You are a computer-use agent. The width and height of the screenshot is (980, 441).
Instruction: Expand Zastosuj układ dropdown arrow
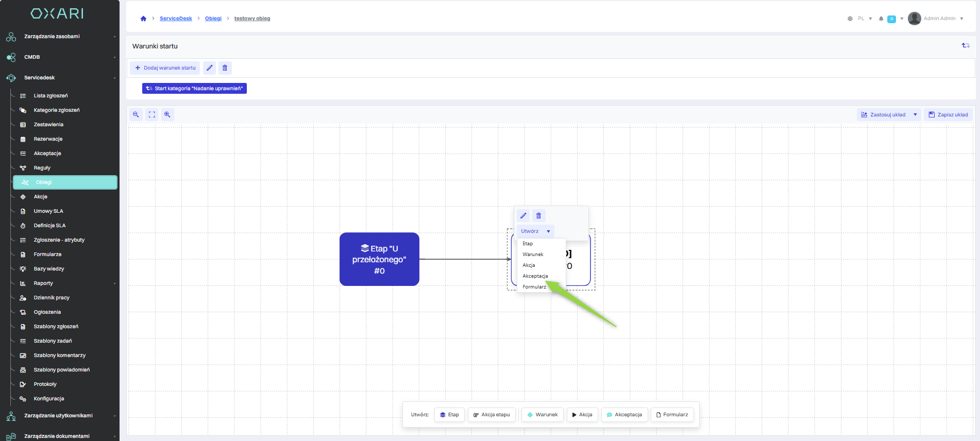pyautogui.click(x=915, y=114)
